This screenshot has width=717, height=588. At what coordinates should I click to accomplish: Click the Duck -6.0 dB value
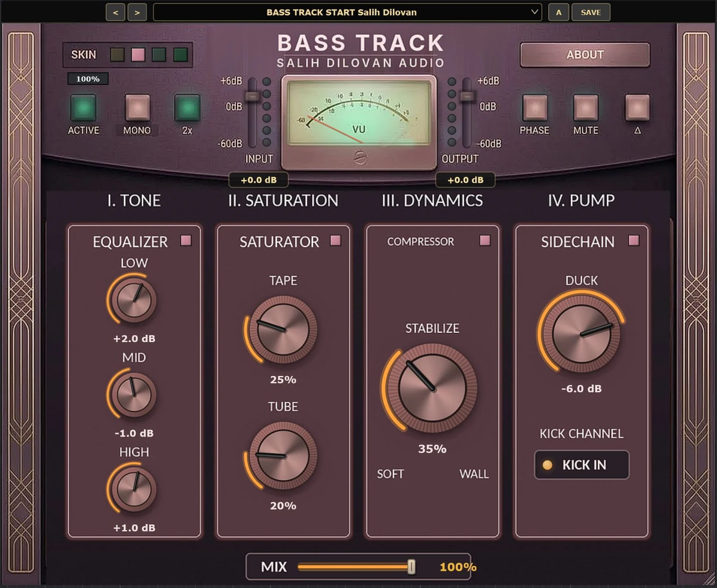[x=581, y=388]
